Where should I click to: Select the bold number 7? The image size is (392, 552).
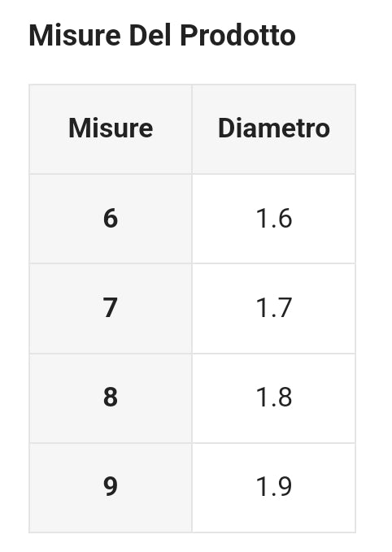coord(111,308)
